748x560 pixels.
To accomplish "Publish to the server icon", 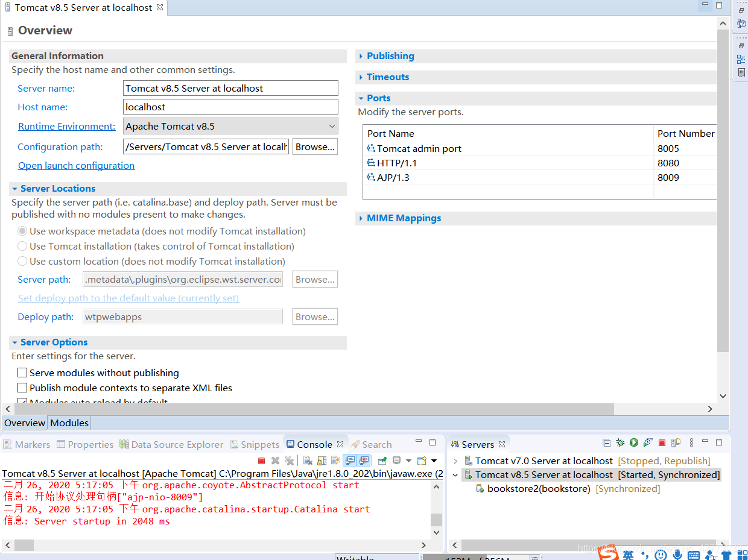I will click(x=676, y=442).
